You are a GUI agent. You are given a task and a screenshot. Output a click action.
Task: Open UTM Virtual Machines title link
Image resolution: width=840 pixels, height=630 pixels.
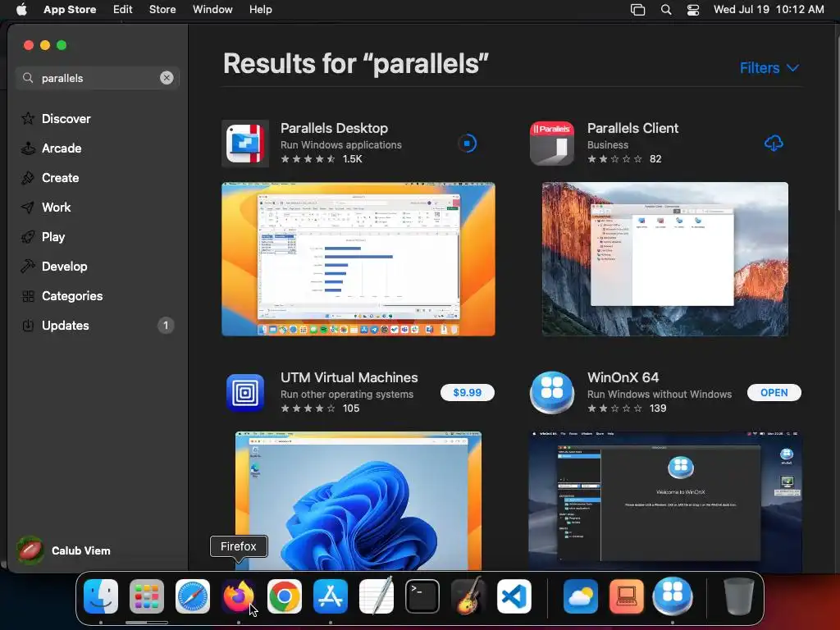349,377
